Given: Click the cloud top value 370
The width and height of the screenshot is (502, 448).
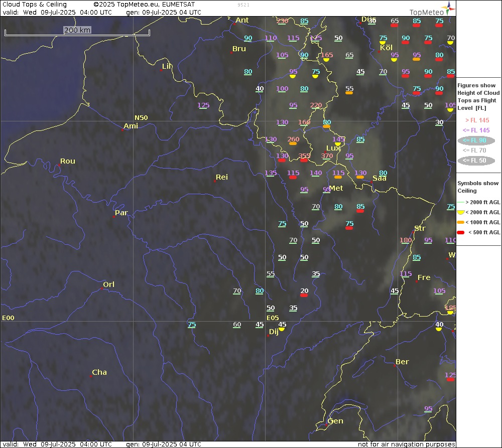Looking at the screenshot, I should click(327, 156).
